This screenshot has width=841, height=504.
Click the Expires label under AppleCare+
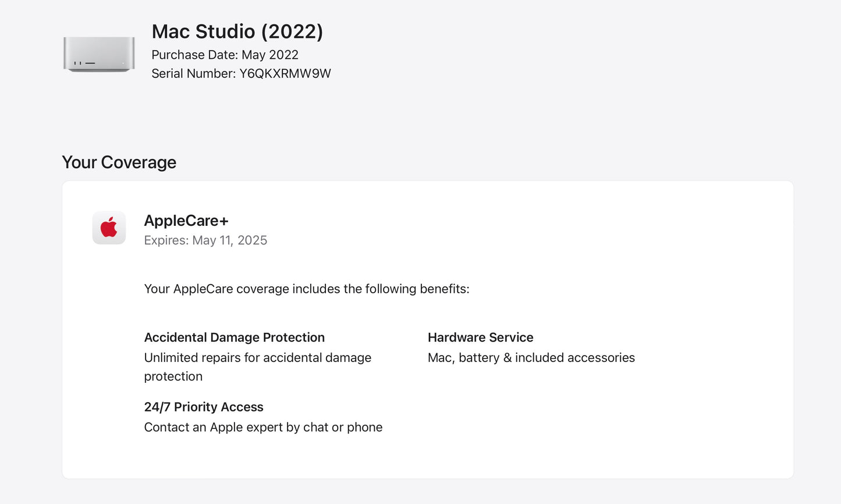click(x=166, y=240)
